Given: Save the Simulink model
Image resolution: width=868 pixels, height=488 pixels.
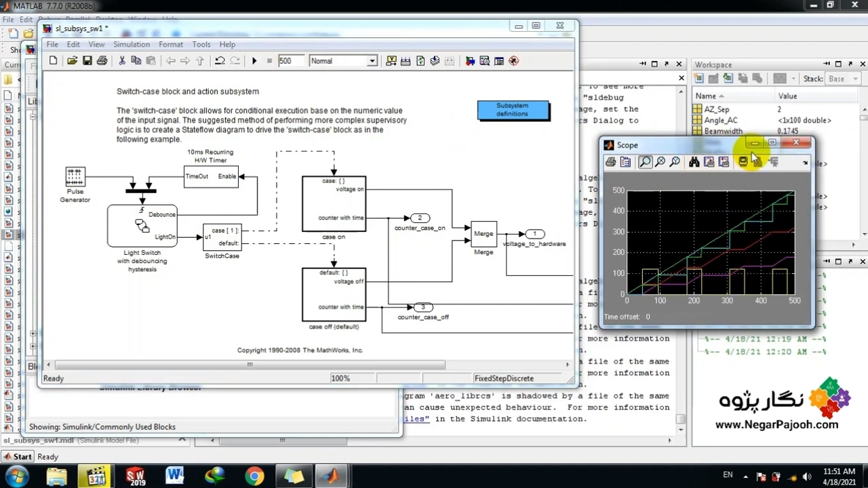Looking at the screenshot, I should [87, 61].
